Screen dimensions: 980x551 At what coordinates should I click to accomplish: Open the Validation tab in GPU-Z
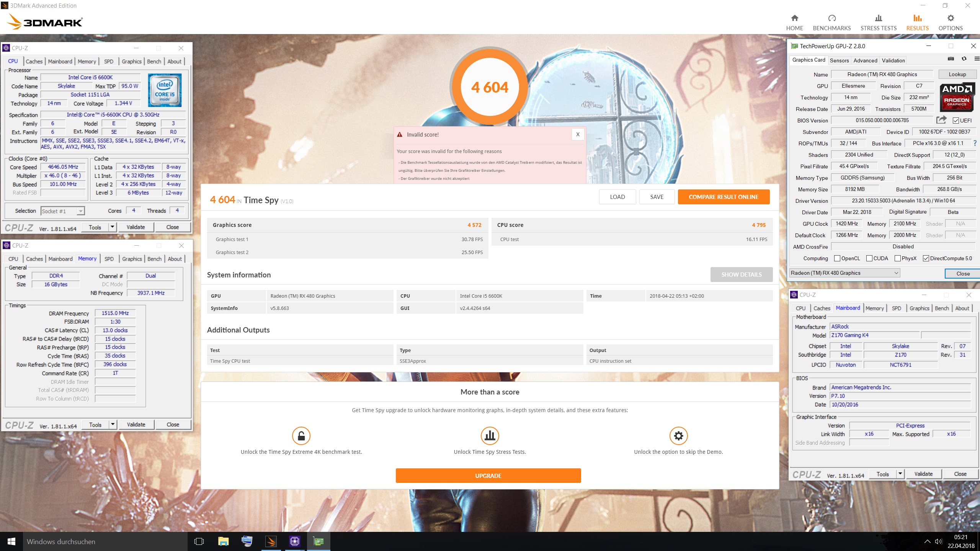point(893,60)
